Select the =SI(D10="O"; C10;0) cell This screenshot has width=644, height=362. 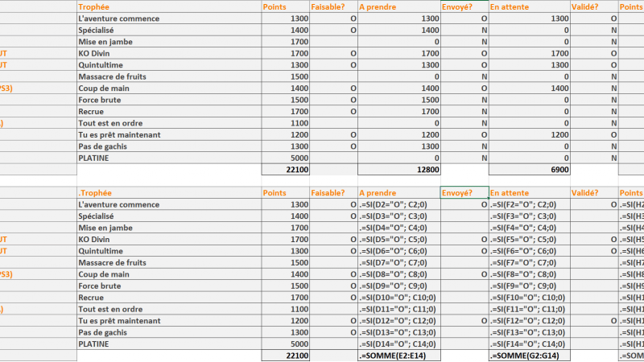pos(399,298)
